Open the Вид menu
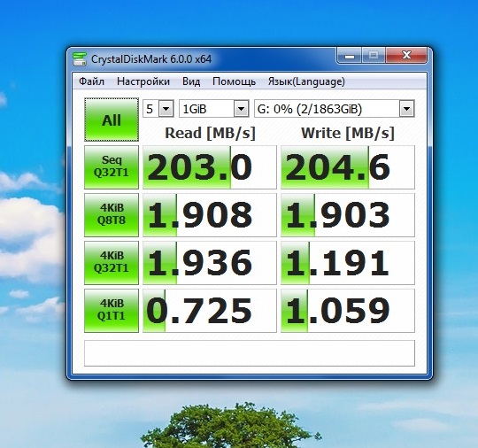Screen dimensions: 478x448 pyautogui.click(x=191, y=81)
